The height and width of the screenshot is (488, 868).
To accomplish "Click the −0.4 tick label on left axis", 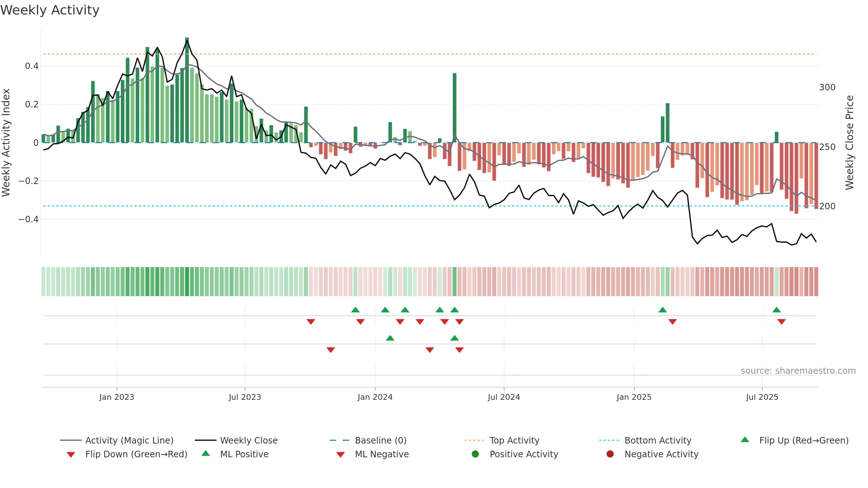I will click(29, 219).
